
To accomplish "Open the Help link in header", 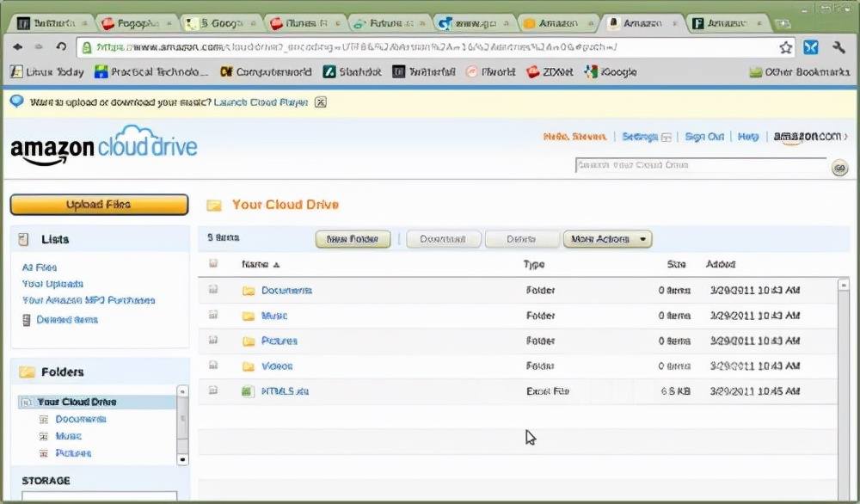I will 748,137.
